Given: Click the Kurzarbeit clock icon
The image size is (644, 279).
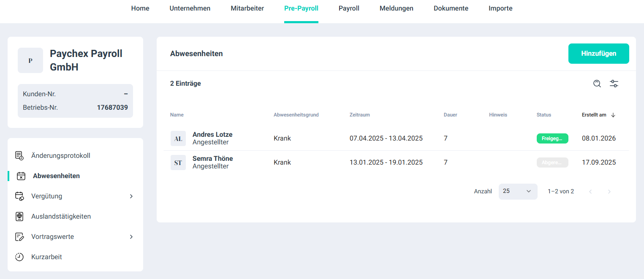Looking at the screenshot, I should [19, 257].
